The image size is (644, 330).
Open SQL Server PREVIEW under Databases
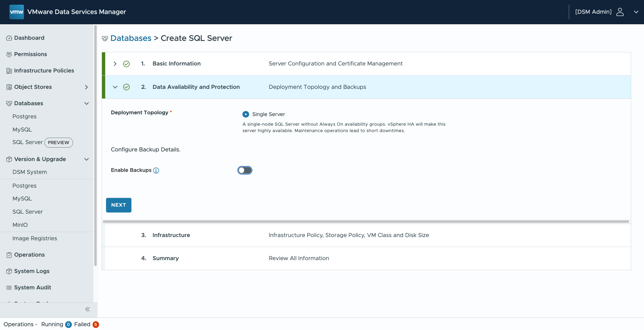click(28, 142)
